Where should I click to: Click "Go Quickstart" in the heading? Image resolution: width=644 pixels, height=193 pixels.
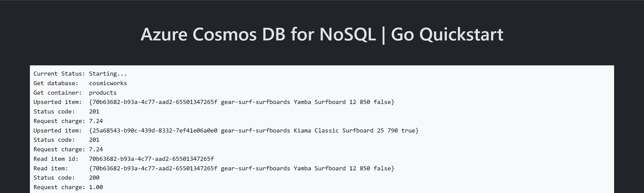tap(447, 34)
